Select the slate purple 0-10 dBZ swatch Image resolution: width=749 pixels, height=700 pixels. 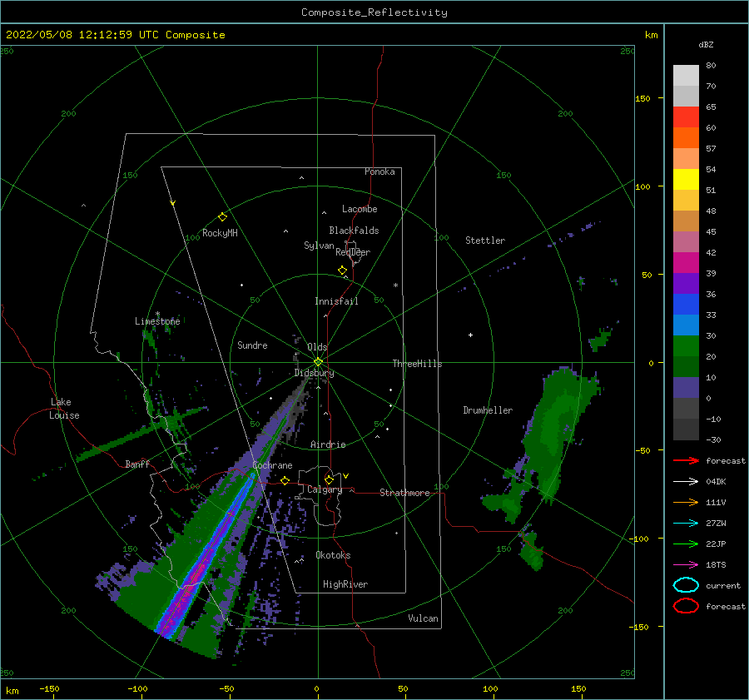(686, 388)
